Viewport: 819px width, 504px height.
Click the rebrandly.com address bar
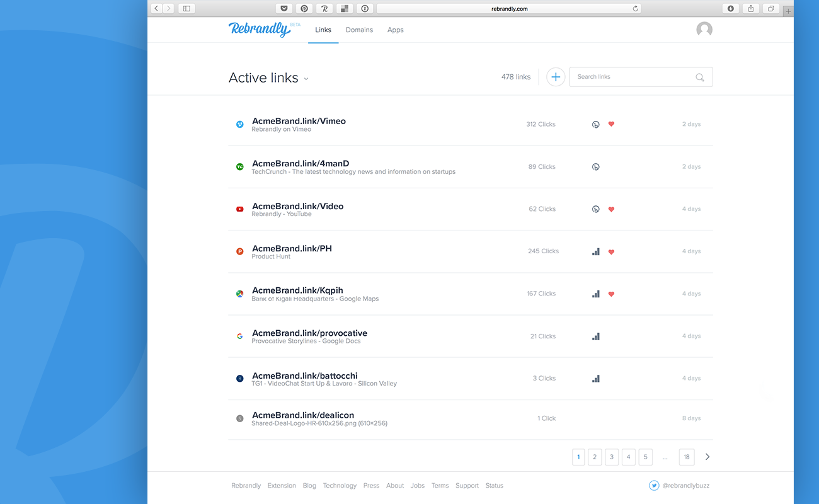[x=509, y=9]
